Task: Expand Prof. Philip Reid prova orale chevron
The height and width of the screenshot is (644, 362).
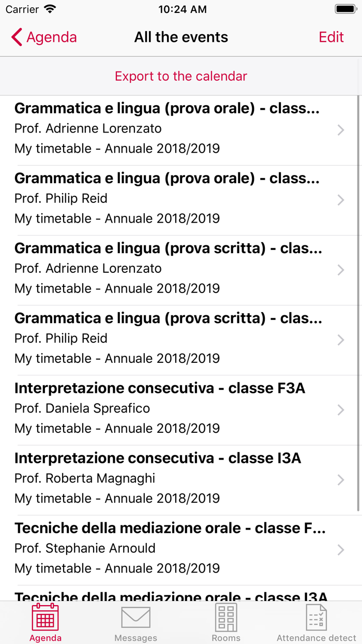Action: [340, 200]
